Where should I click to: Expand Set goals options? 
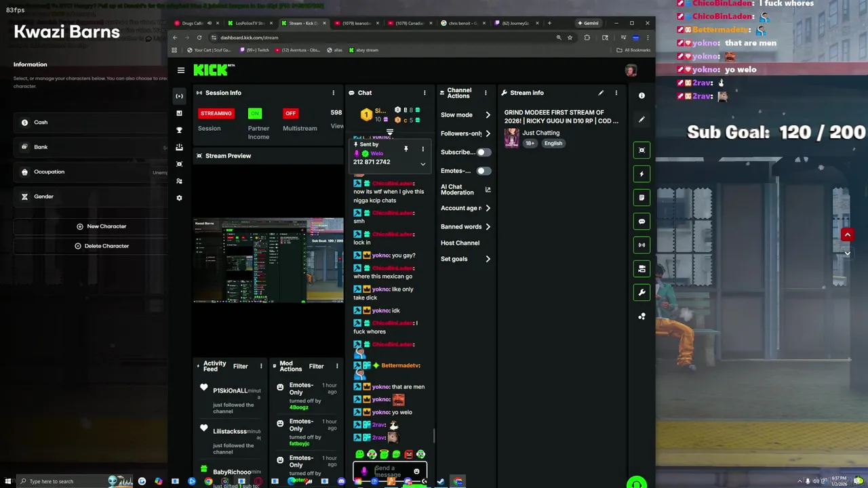[488, 259]
